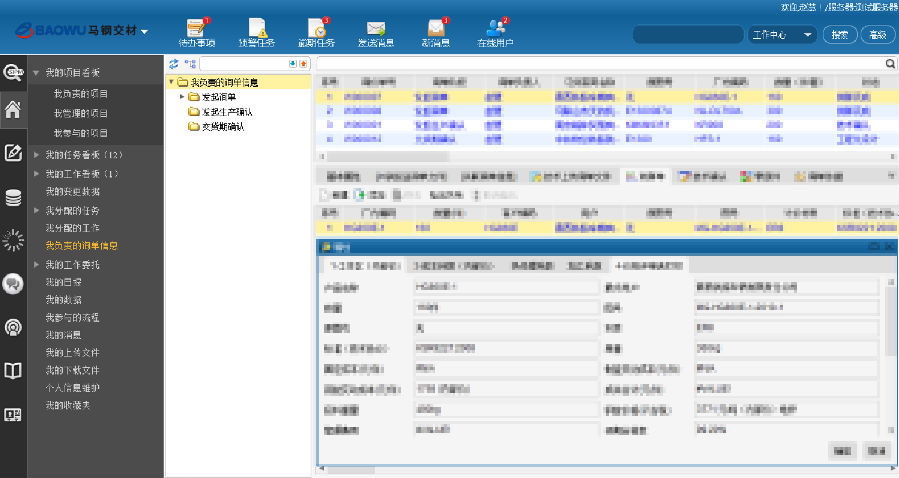Click the book icon in left sidebar
Viewport: 899px width, 478px height.
click(x=13, y=371)
